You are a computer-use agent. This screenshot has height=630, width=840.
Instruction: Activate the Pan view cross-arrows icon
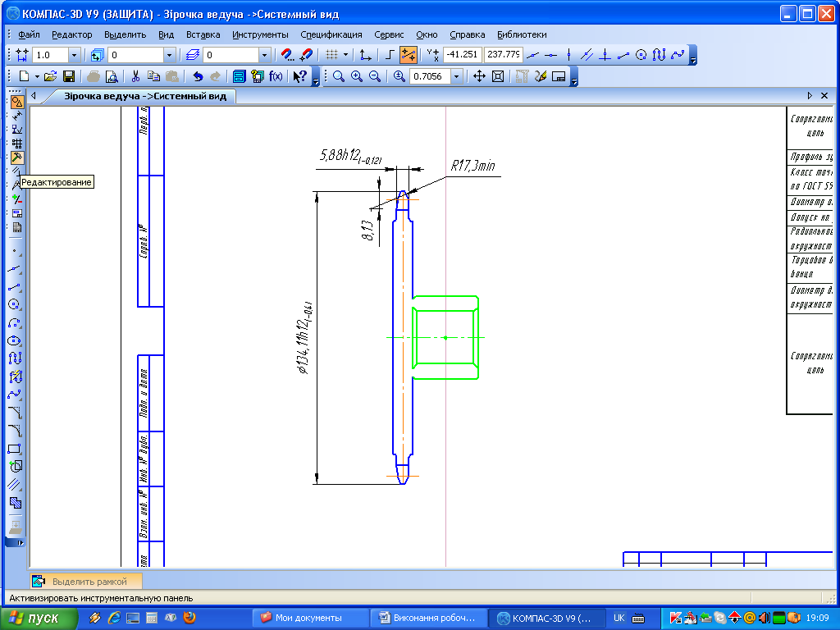click(x=479, y=76)
